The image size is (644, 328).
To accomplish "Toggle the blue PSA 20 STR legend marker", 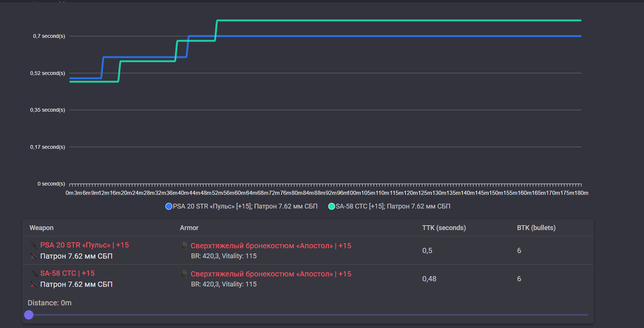I will pyautogui.click(x=169, y=206).
